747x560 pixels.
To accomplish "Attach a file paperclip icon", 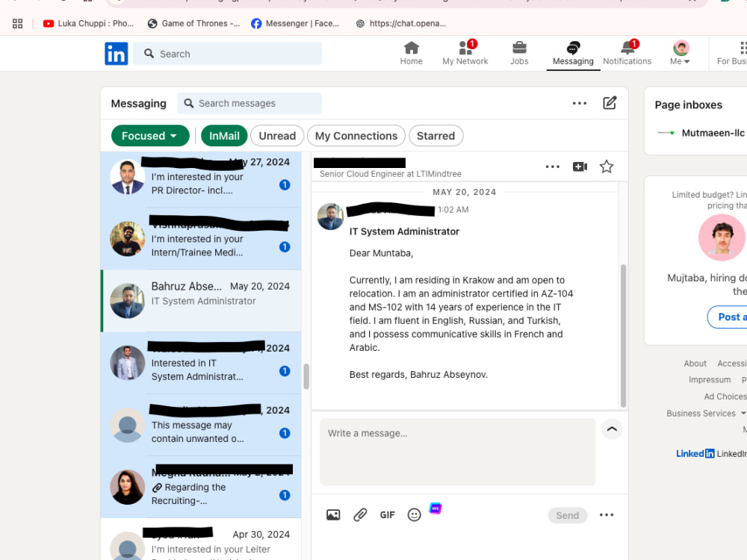I will 360,514.
